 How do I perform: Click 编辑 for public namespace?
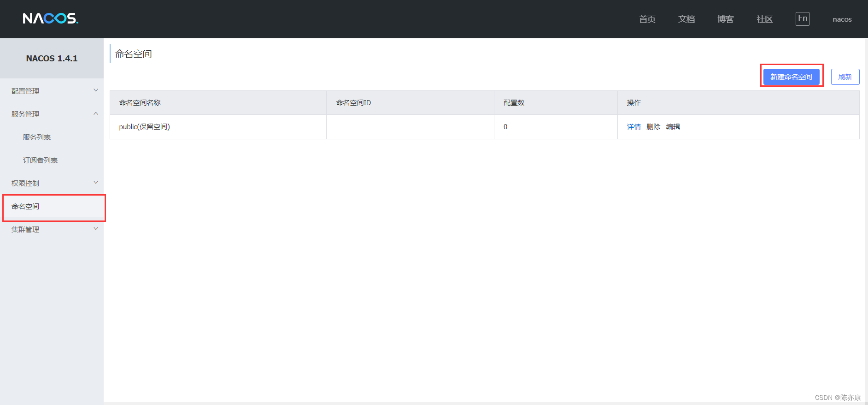click(673, 127)
